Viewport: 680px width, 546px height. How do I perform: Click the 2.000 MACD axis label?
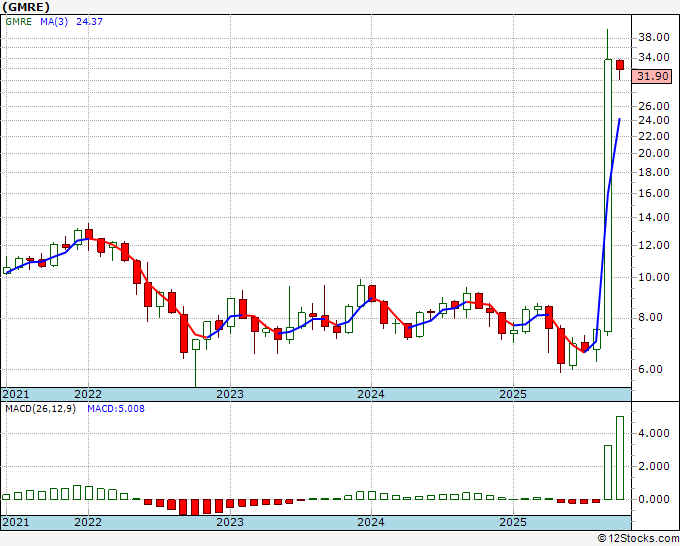pos(653,466)
